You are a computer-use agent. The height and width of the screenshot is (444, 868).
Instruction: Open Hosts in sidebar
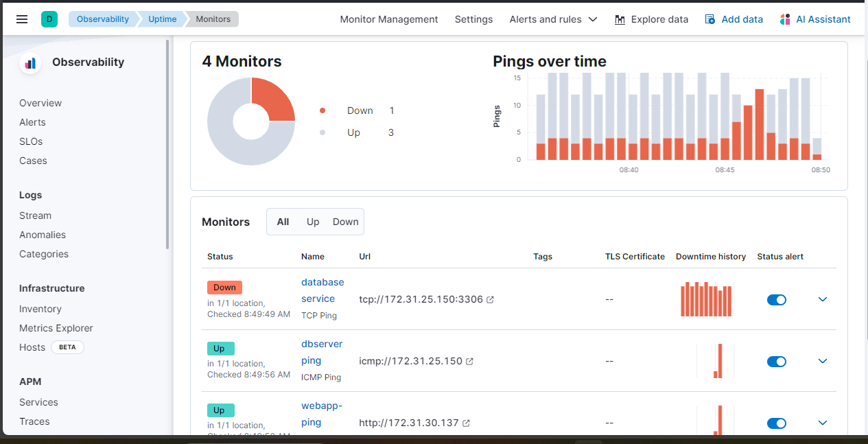(x=32, y=347)
